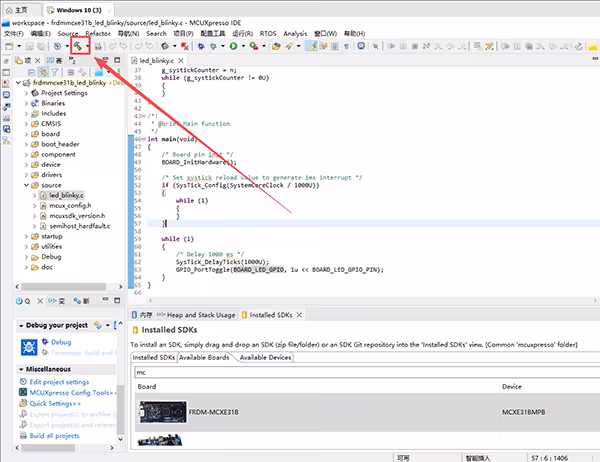Image resolution: width=600 pixels, height=462 pixels.
Task: Select led_blinky.c in source folder
Action: tap(66, 195)
